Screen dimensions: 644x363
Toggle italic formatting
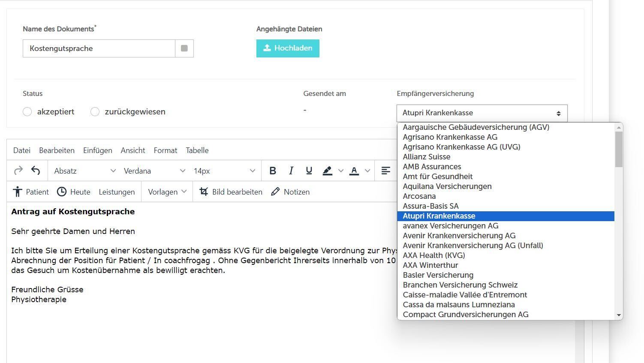[x=291, y=171]
